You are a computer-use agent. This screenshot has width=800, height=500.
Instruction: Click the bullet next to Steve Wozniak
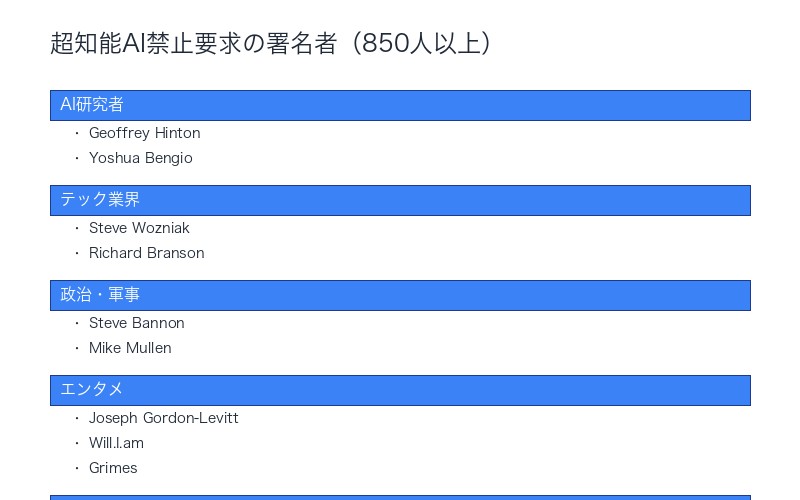coord(77,228)
